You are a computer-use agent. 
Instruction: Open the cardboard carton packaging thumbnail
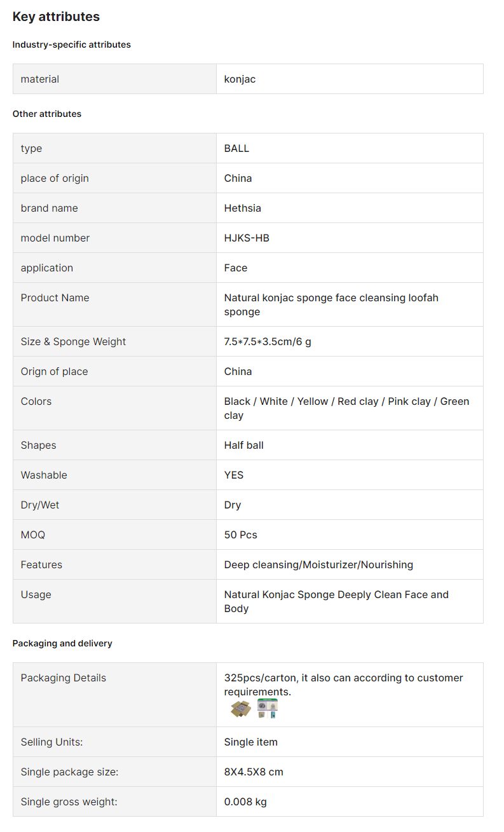point(241,709)
